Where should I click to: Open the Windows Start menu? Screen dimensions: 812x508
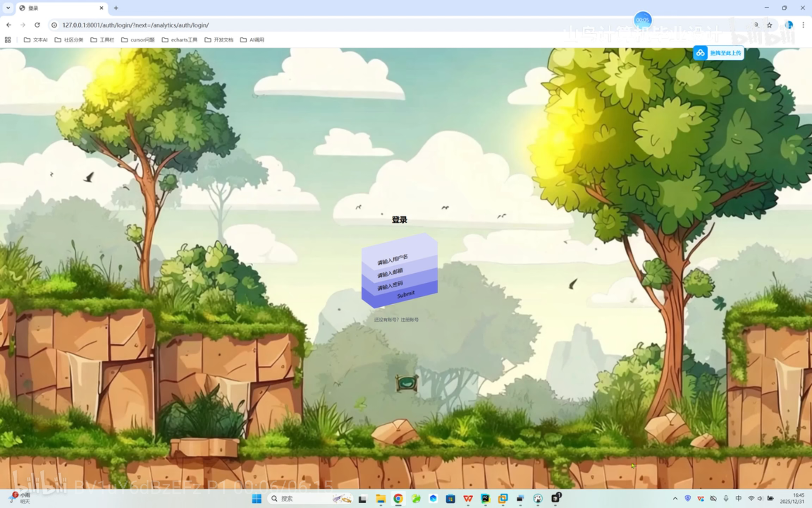257,499
